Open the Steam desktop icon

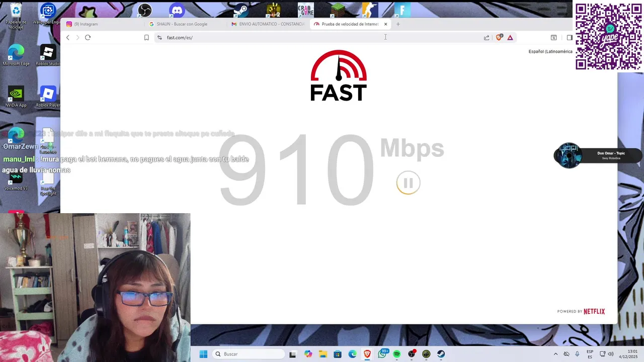[241, 10]
